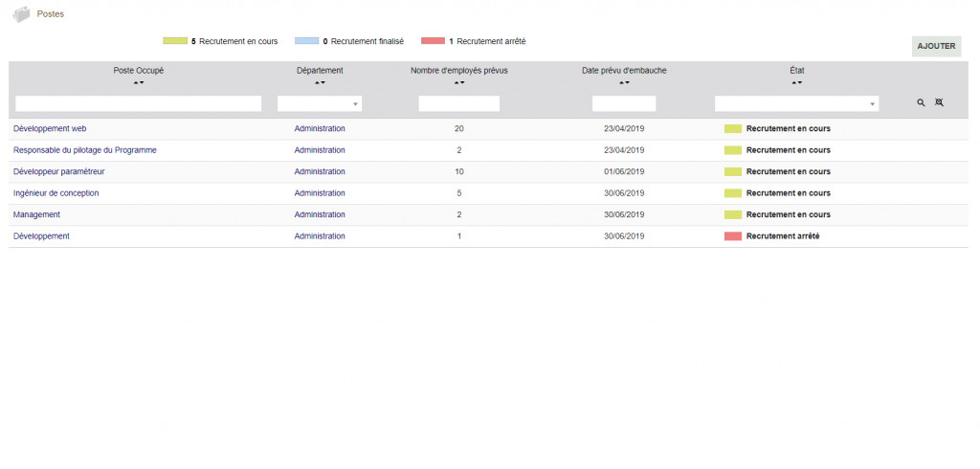Open Responsable du pilotage du Programme link

84,150
